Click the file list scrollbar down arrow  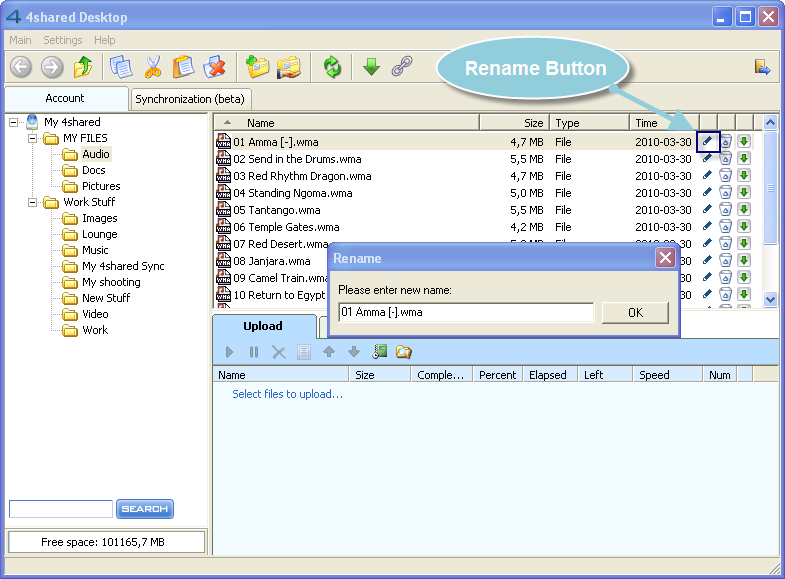(770, 300)
